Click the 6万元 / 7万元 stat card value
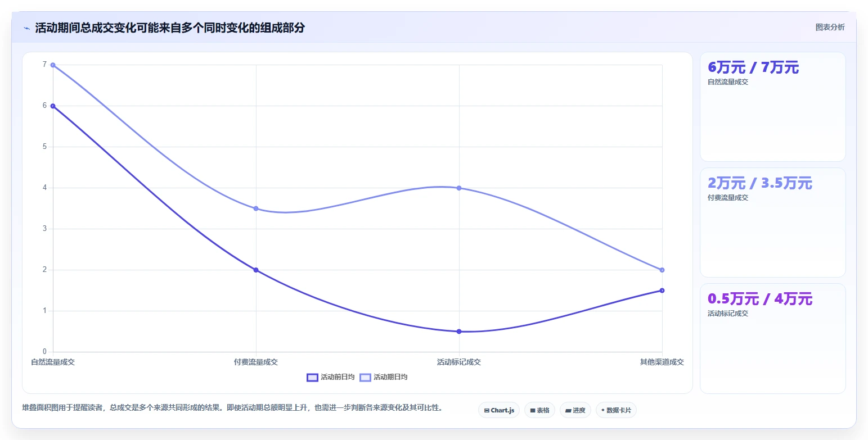868x440 pixels. pyautogui.click(x=753, y=67)
